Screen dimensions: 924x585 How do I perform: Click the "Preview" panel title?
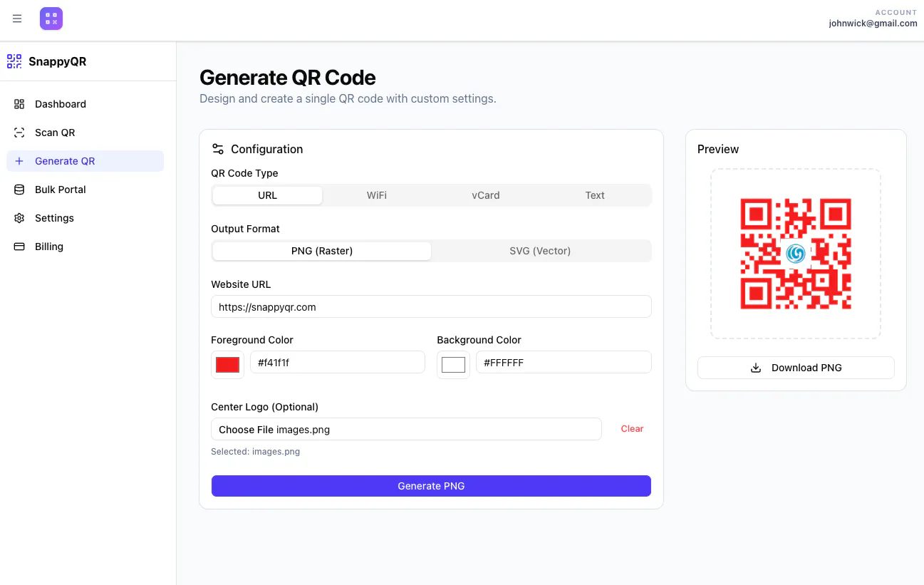click(718, 149)
